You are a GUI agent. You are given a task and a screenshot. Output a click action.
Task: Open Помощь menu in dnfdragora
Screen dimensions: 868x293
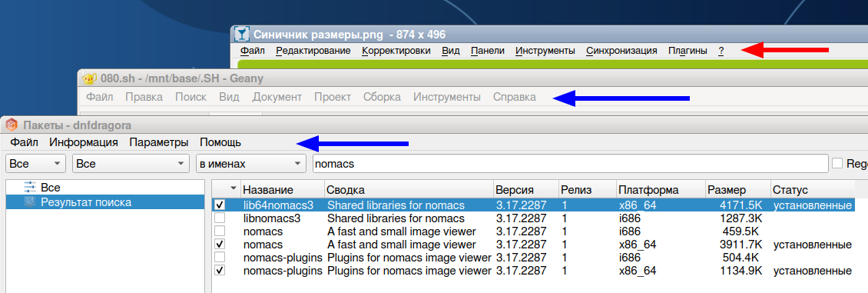click(x=220, y=142)
